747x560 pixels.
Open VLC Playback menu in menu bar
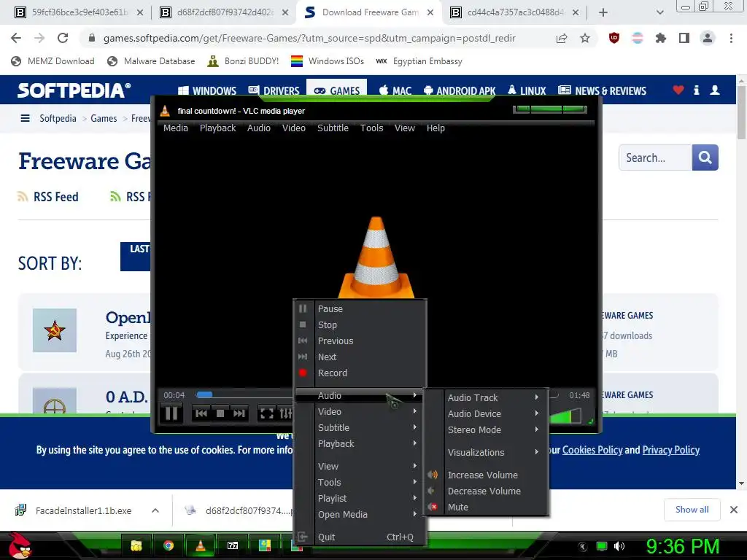[x=217, y=128]
